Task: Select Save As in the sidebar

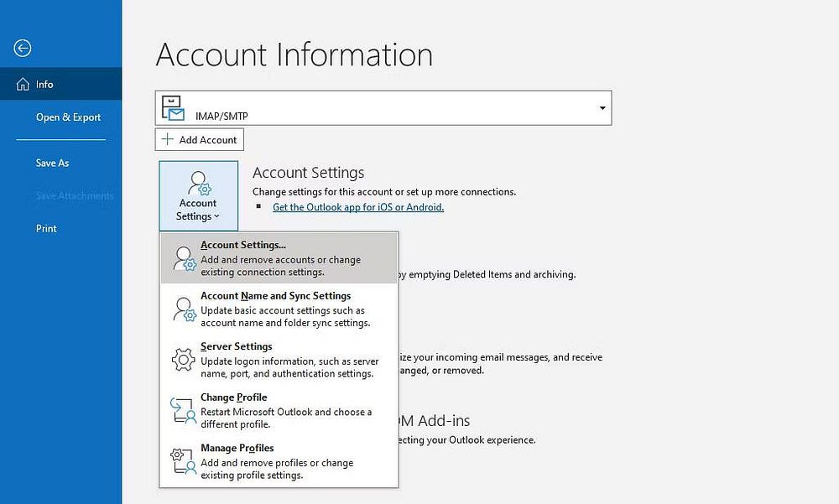Action: point(61,164)
